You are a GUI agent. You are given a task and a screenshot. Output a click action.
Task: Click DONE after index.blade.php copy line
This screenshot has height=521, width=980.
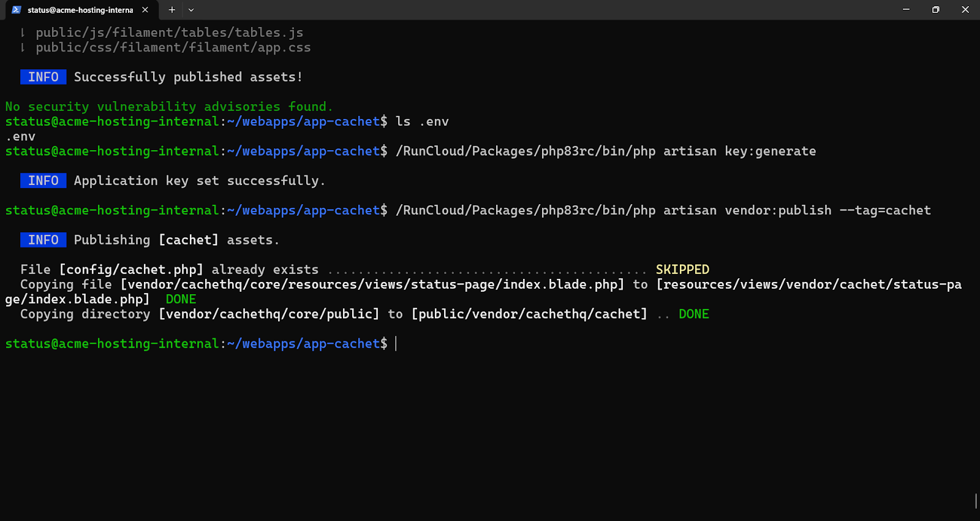(181, 300)
